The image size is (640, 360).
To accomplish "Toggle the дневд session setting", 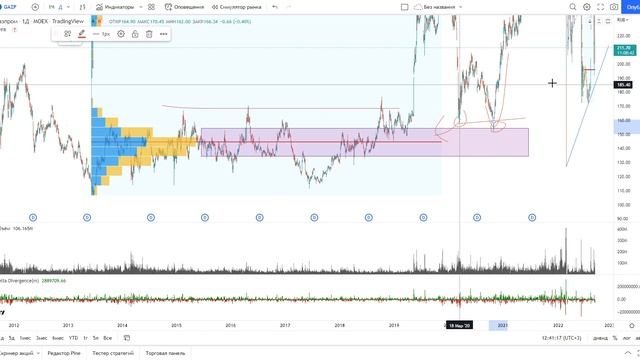I will click(x=600, y=338).
